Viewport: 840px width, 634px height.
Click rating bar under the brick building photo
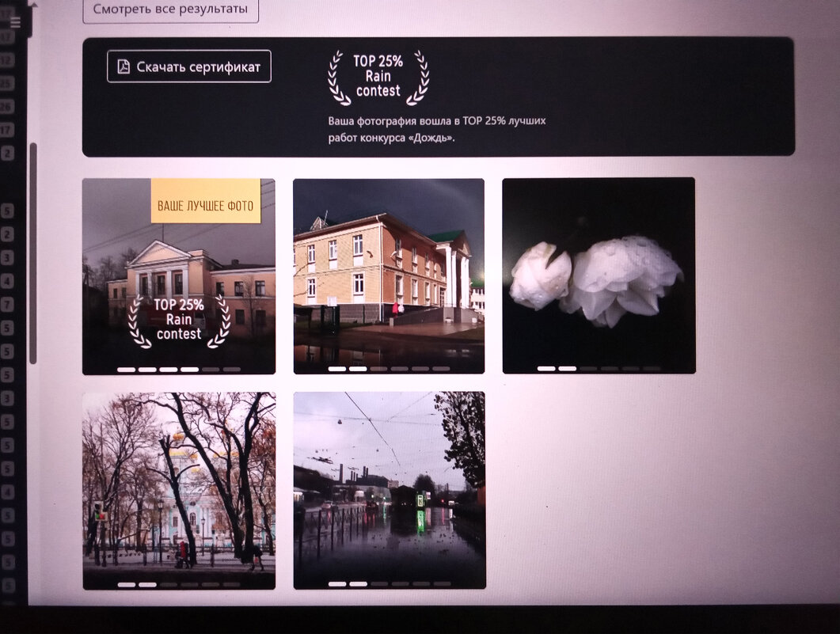[x=389, y=368]
